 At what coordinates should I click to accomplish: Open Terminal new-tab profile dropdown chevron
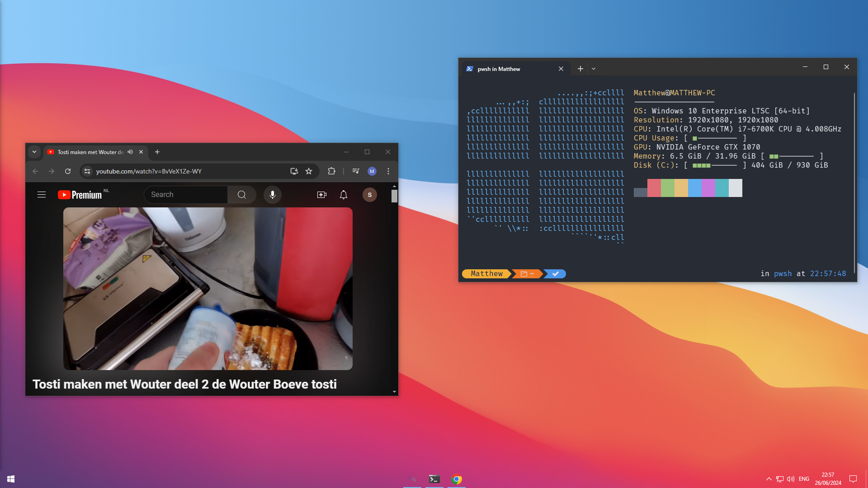[594, 69]
